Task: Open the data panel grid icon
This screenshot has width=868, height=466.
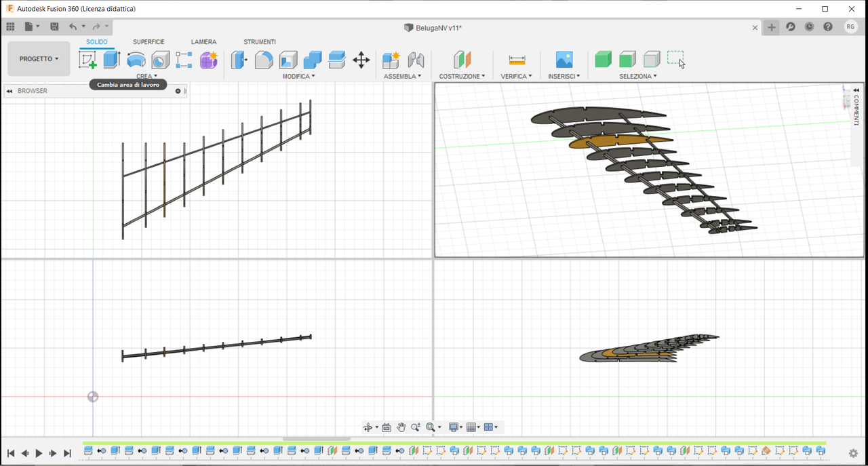Action: (x=10, y=26)
